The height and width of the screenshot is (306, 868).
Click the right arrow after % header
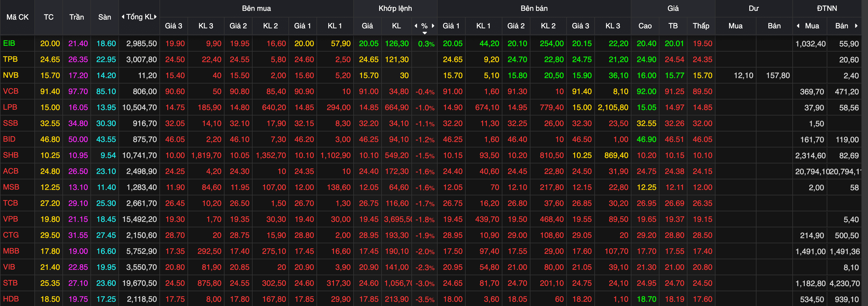433,26
